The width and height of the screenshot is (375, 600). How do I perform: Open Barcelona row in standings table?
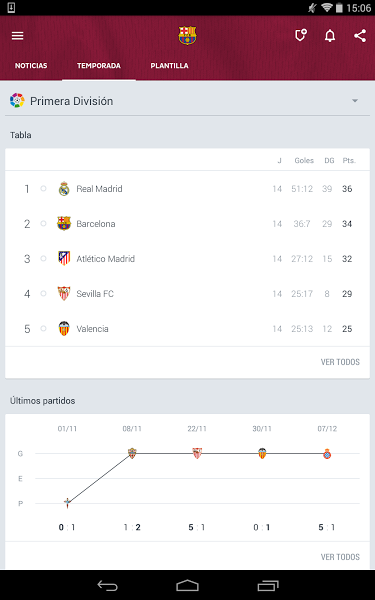coord(188,224)
